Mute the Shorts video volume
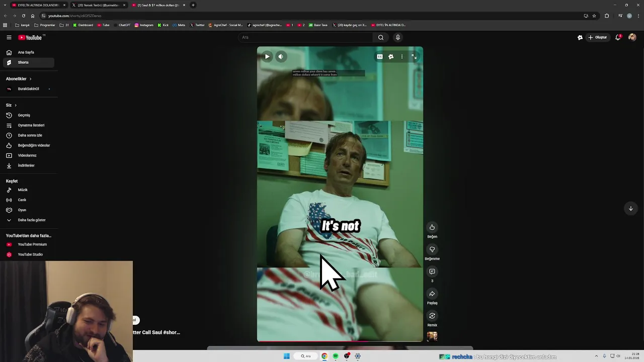The image size is (644, 362). 281,57
